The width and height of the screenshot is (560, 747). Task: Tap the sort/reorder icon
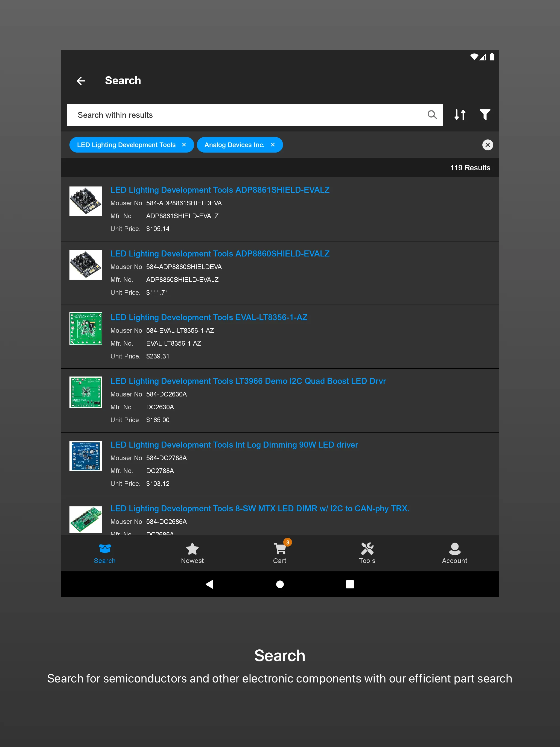[460, 115]
